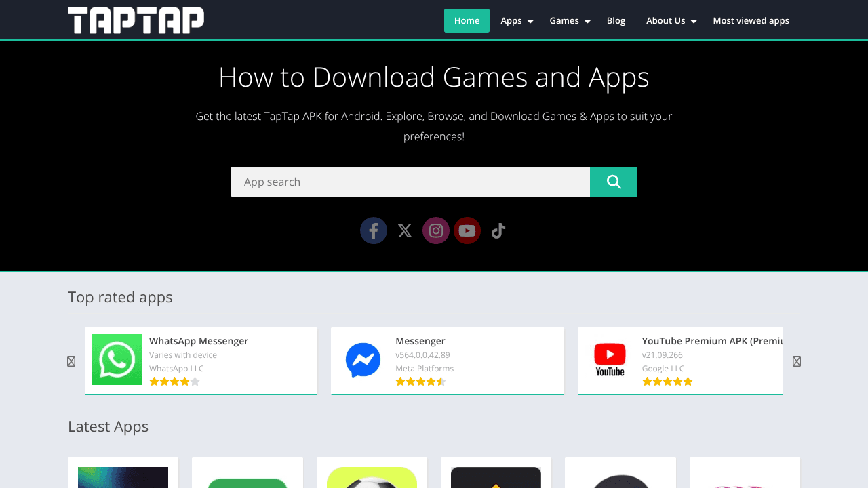868x488 pixels.
Task: Open the TapTap Facebook page
Action: tap(374, 230)
